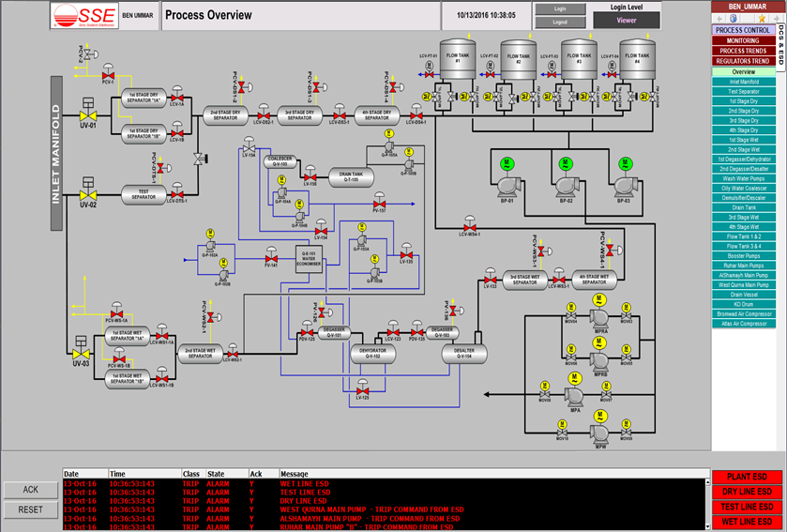Click the yellow favorites star icon
This screenshot has height=532, width=787.
761,19
